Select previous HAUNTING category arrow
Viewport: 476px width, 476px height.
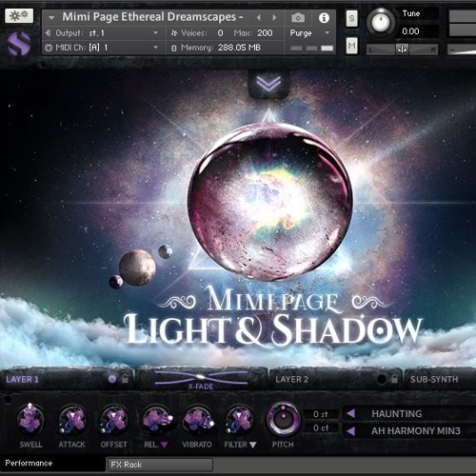351,413
